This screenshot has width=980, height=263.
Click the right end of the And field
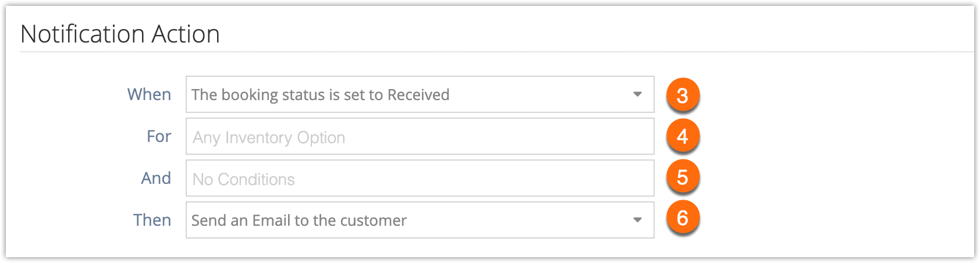point(640,178)
